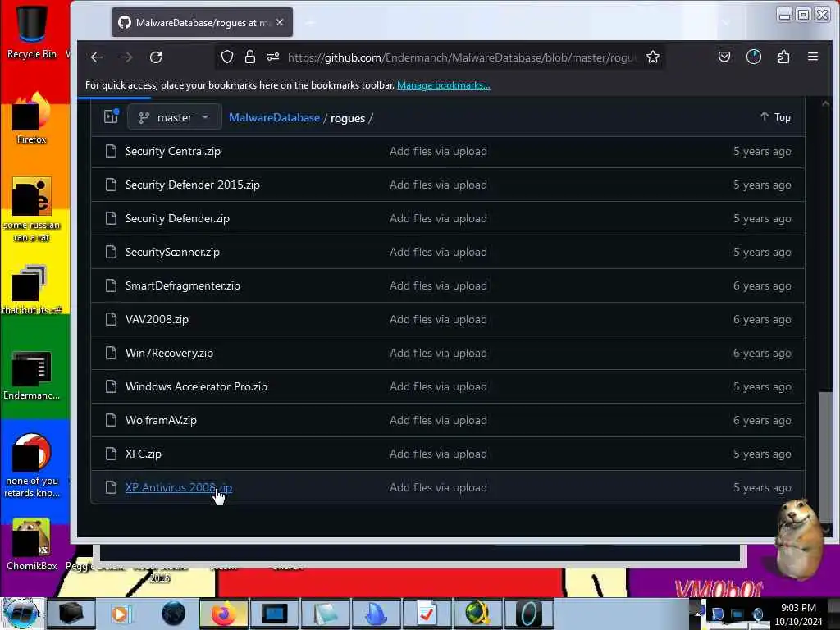Jump to Top of the file list
Screen dimensions: 840x630
(775, 116)
